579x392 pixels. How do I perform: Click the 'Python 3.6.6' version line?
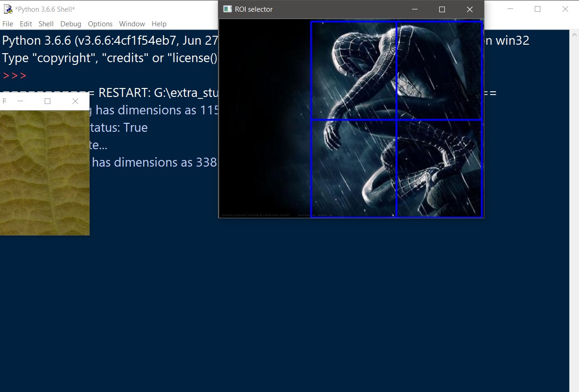click(x=110, y=40)
